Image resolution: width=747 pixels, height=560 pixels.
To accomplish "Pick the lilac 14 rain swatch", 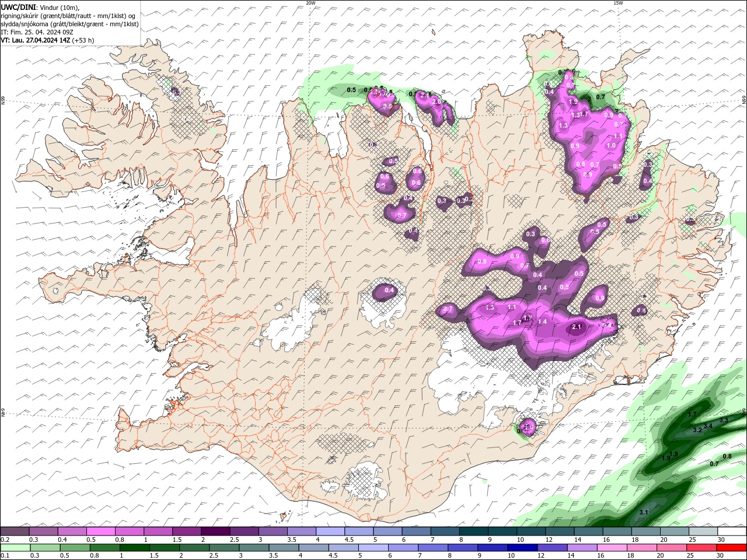I will [x=582, y=548].
